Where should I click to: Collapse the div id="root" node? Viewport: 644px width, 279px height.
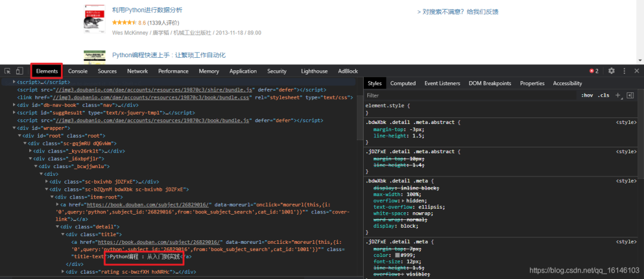19,135
